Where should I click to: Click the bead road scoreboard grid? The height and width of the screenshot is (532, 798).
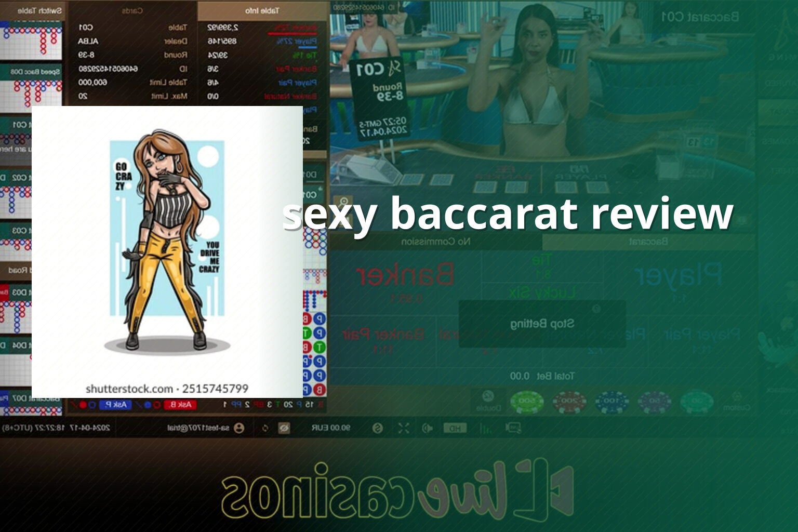pos(315,353)
